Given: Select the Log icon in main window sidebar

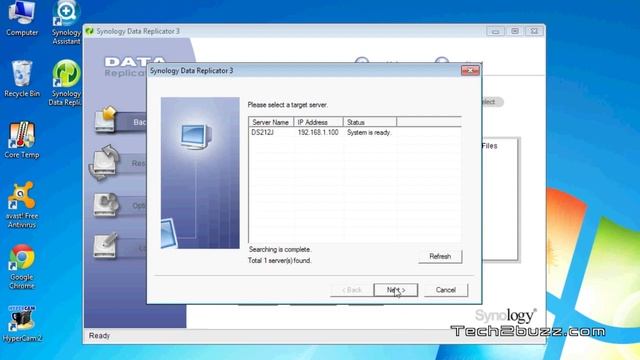Looking at the screenshot, I should [105, 245].
